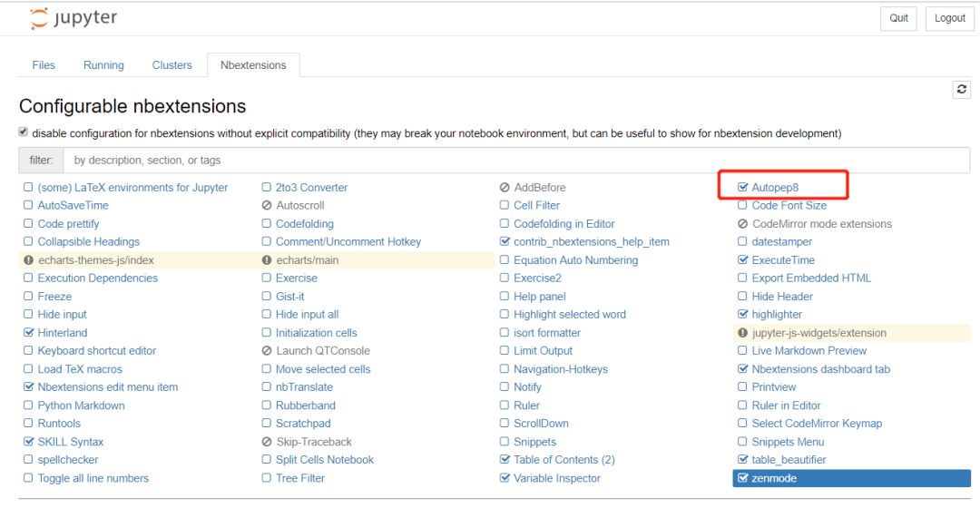Select Move selected cells extension
This screenshot has width=980, height=508.
point(323,368)
